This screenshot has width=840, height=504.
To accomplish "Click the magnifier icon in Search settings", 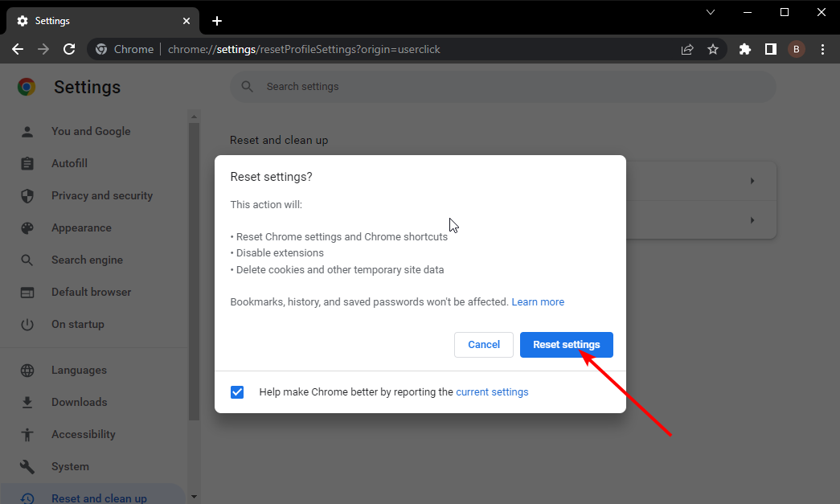I will [247, 86].
